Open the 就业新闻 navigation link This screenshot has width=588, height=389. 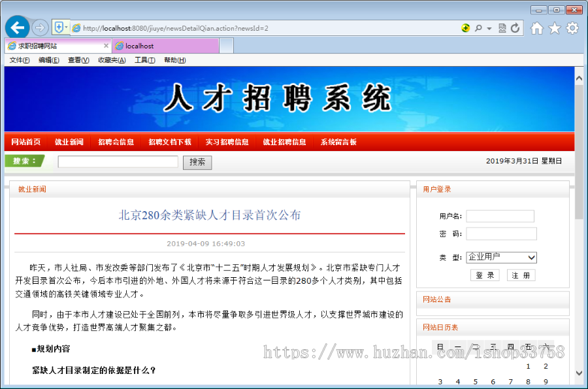coord(69,142)
